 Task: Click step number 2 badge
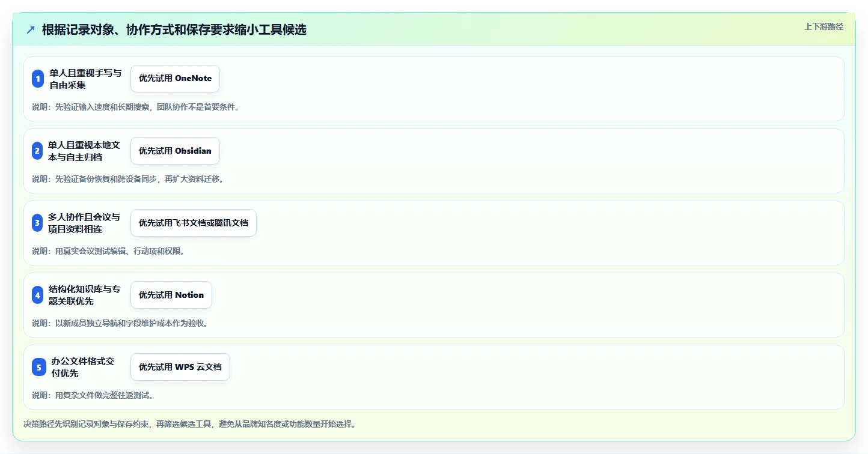click(x=38, y=151)
